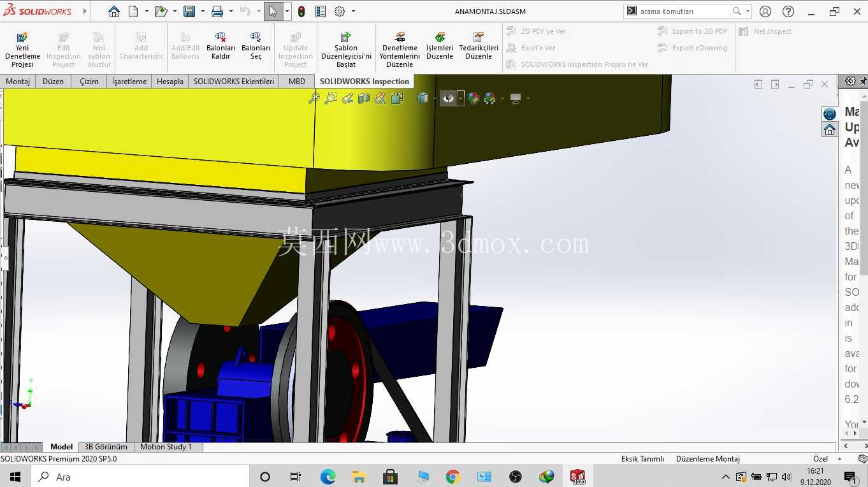Click Balonları Kaldır tool
868x487 pixels.
221,46
